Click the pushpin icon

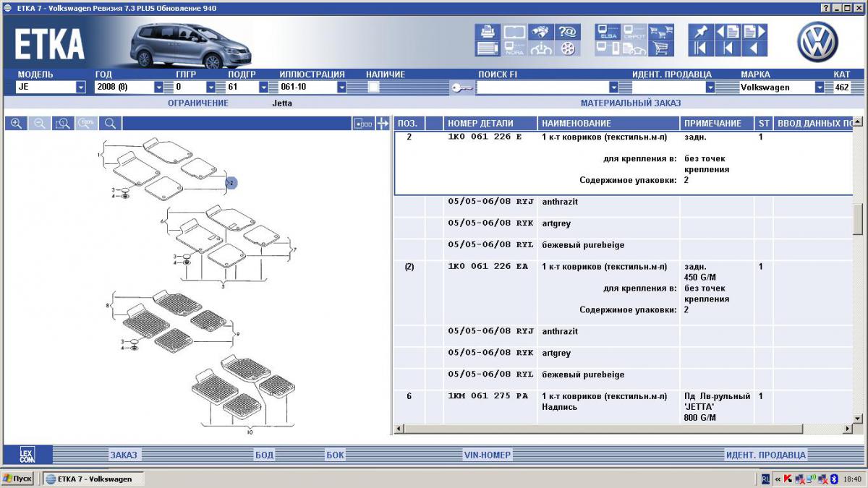[x=700, y=32]
